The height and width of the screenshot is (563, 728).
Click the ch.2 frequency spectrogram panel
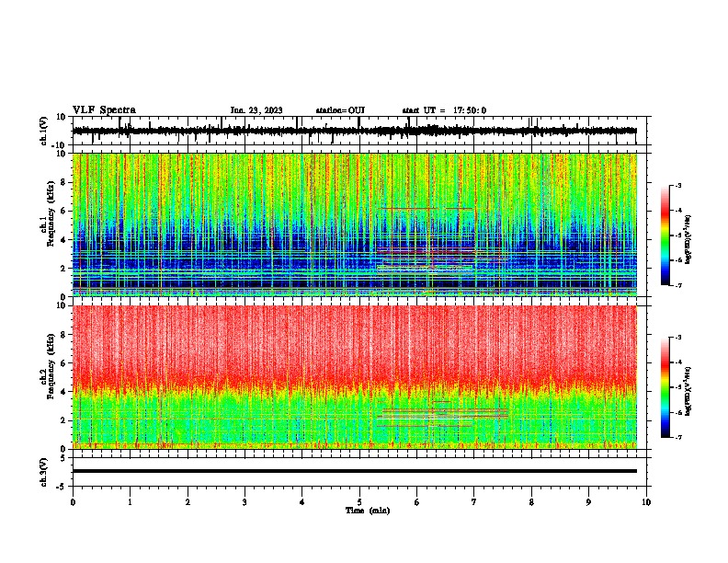click(x=355, y=377)
